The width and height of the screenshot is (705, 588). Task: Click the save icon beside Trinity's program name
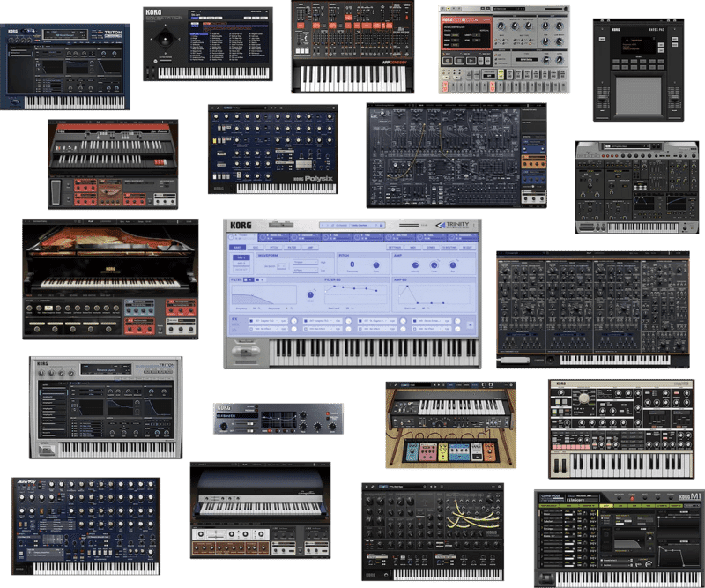[381, 225]
